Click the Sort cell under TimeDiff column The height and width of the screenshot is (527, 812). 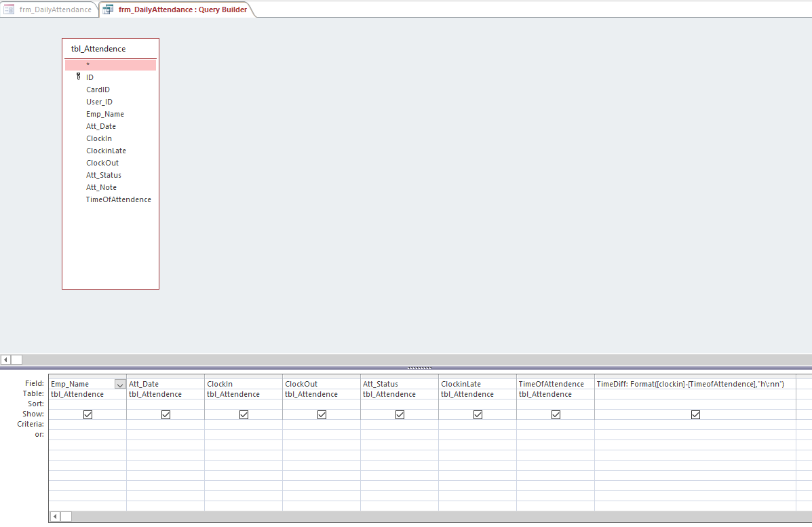click(695, 404)
